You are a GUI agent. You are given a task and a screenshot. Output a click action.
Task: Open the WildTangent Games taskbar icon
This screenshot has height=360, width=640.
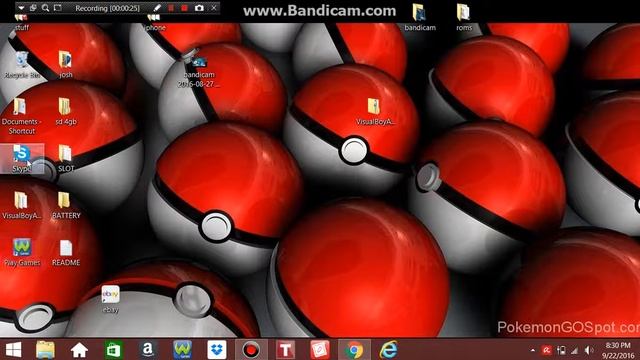(x=182, y=350)
